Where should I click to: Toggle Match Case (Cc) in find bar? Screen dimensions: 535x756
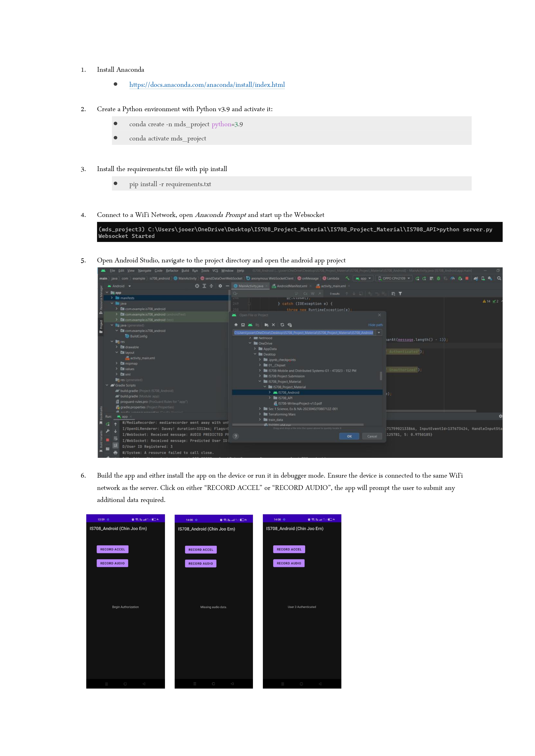click(x=305, y=294)
